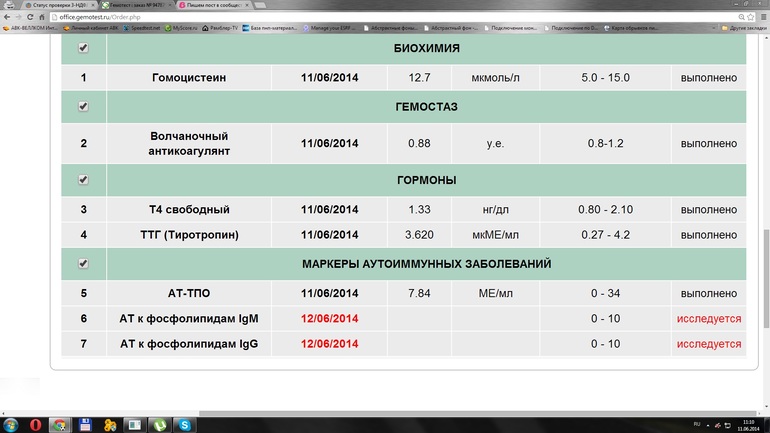Bookmark this page with the star icon

(750, 17)
